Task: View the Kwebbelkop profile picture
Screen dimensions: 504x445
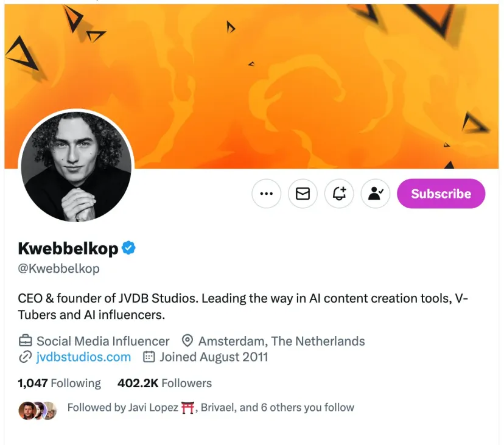Action: coord(77,167)
